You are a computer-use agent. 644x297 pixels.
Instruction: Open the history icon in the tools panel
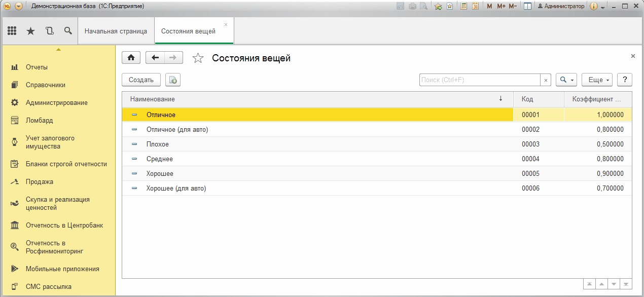[49, 31]
